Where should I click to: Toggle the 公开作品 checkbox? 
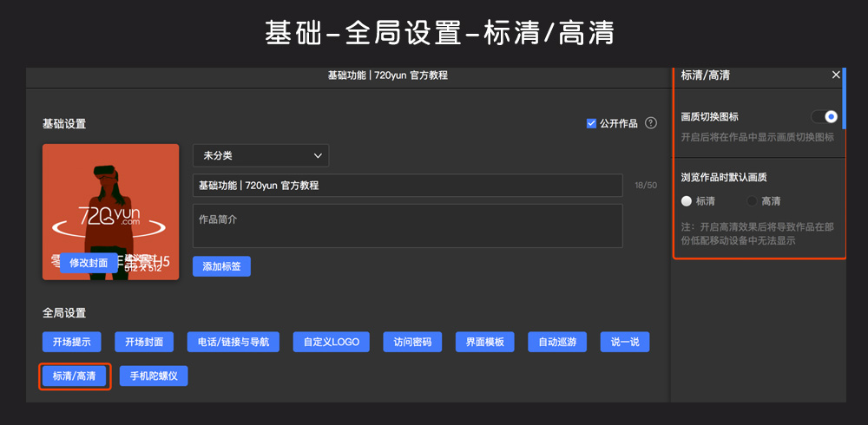coord(592,124)
